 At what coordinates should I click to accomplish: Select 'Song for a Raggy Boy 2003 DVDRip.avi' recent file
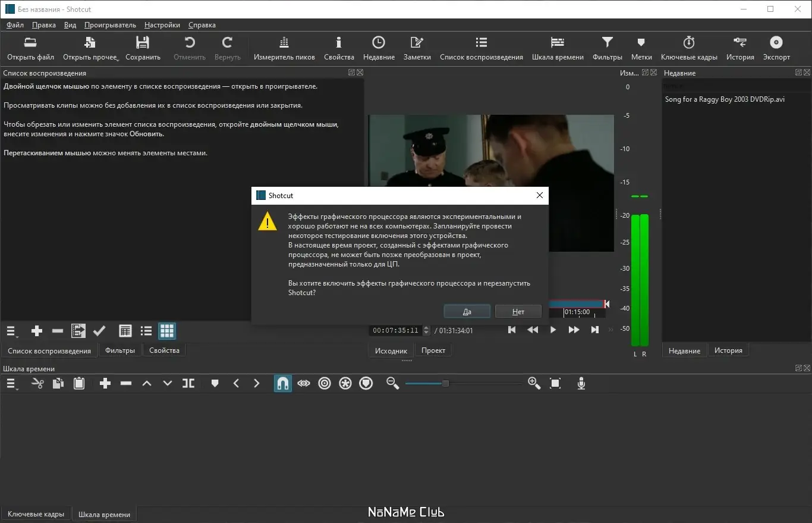point(725,99)
